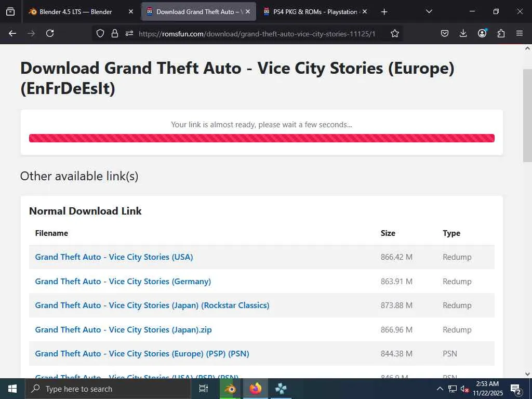The height and width of the screenshot is (399, 532).
Task: Open Europe (PSP) (PSN) download link
Action: coord(142,353)
